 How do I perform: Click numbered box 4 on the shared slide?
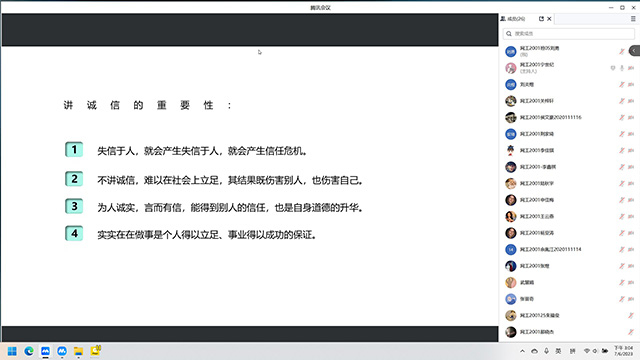[74, 233]
